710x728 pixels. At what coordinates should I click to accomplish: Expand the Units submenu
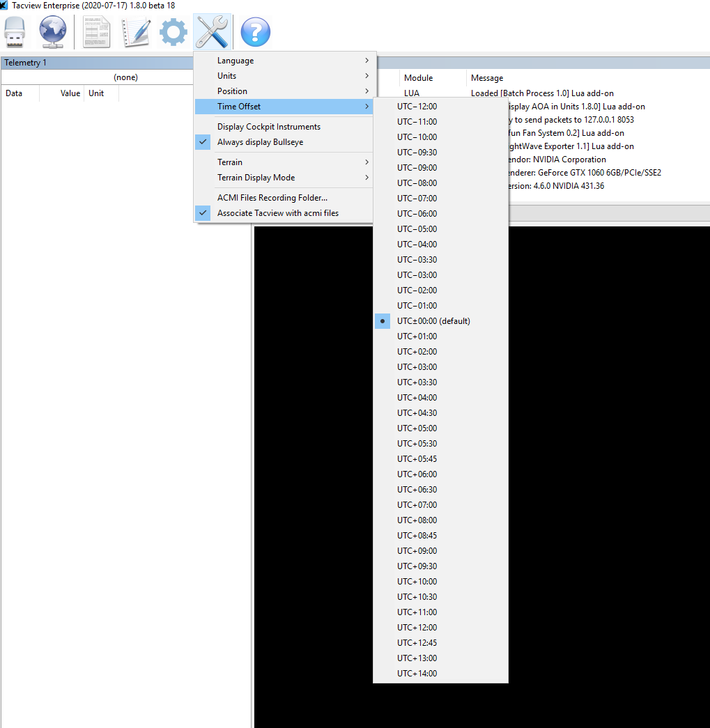pos(284,76)
